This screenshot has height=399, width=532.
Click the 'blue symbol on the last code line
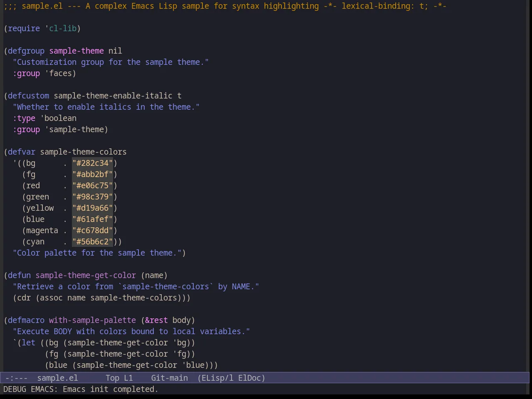click(193, 365)
